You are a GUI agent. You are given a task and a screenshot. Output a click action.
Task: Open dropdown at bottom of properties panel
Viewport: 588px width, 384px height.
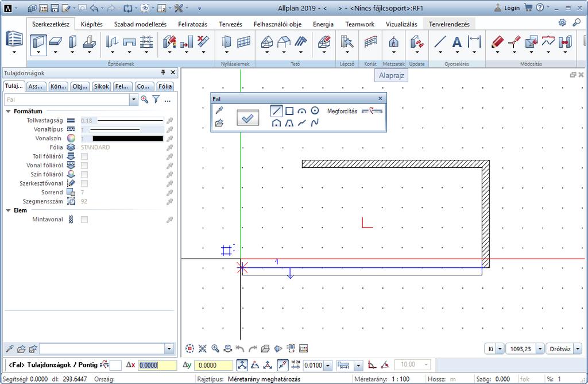tap(169, 349)
